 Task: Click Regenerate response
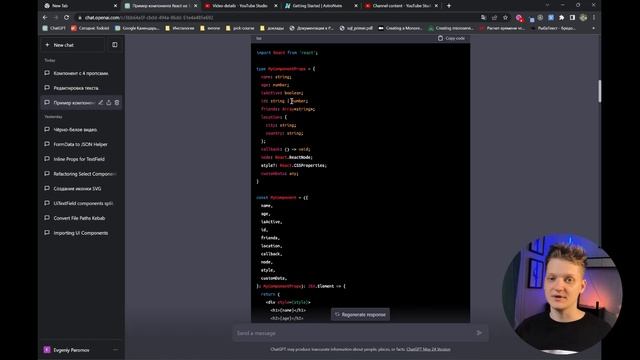click(360, 315)
